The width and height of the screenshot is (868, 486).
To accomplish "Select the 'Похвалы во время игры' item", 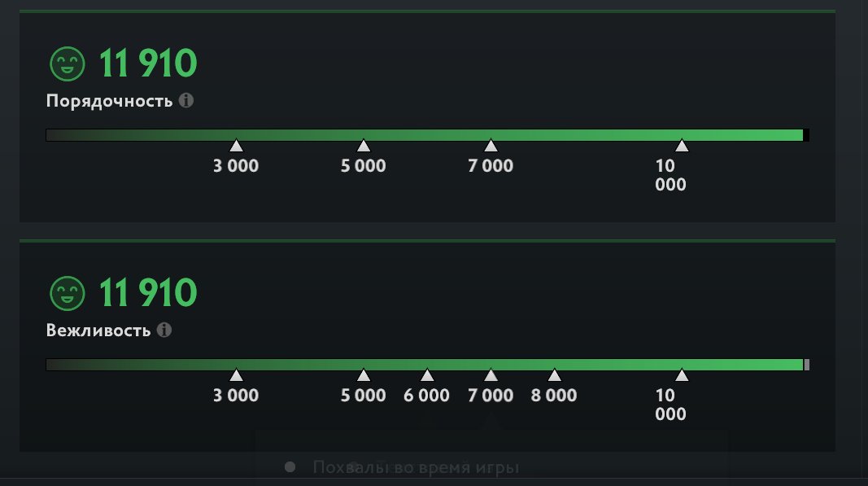I will 415,467.
